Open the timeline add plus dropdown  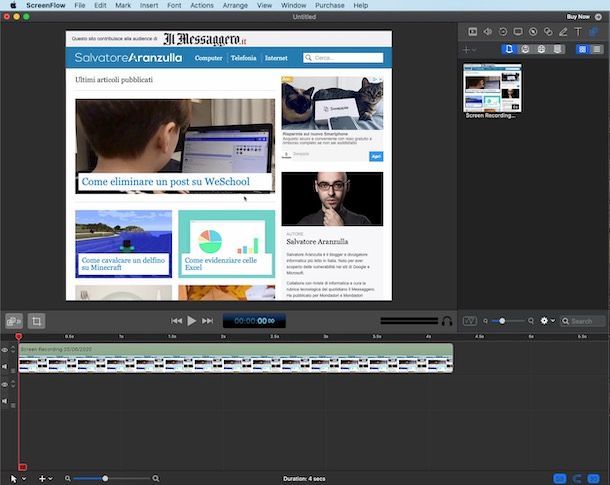[46, 479]
